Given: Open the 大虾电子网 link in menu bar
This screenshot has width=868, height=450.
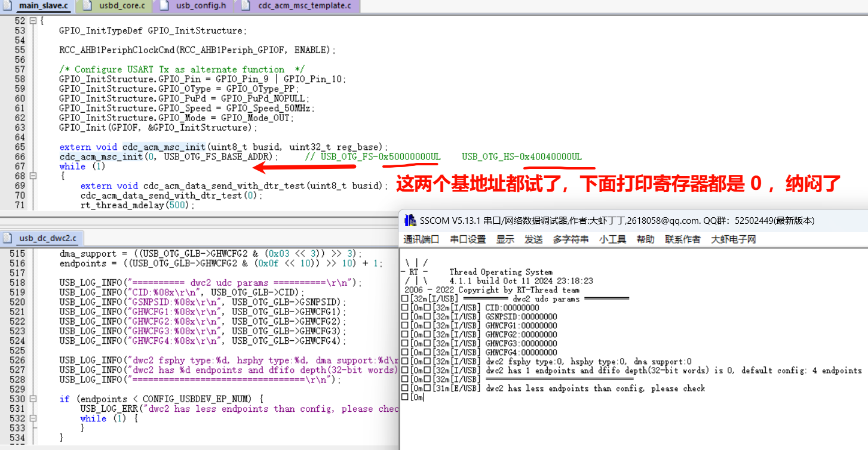Looking at the screenshot, I should pyautogui.click(x=733, y=239).
